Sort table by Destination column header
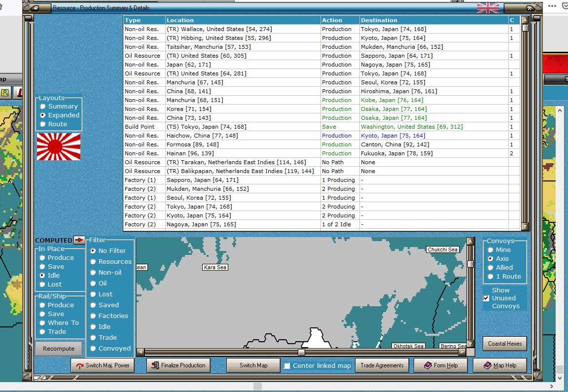Viewport: 568px width, 392px height. [x=433, y=20]
